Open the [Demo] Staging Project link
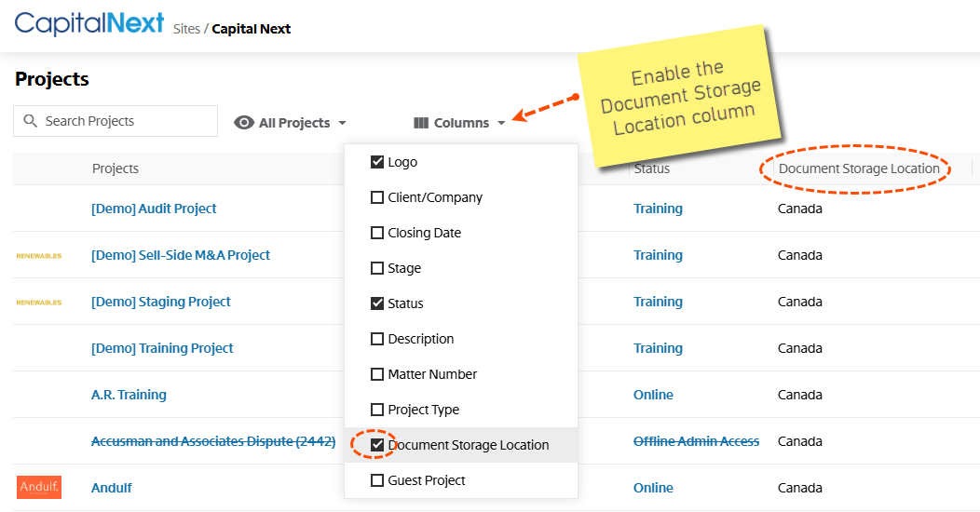Viewport: 980px width, 512px height. click(x=160, y=302)
